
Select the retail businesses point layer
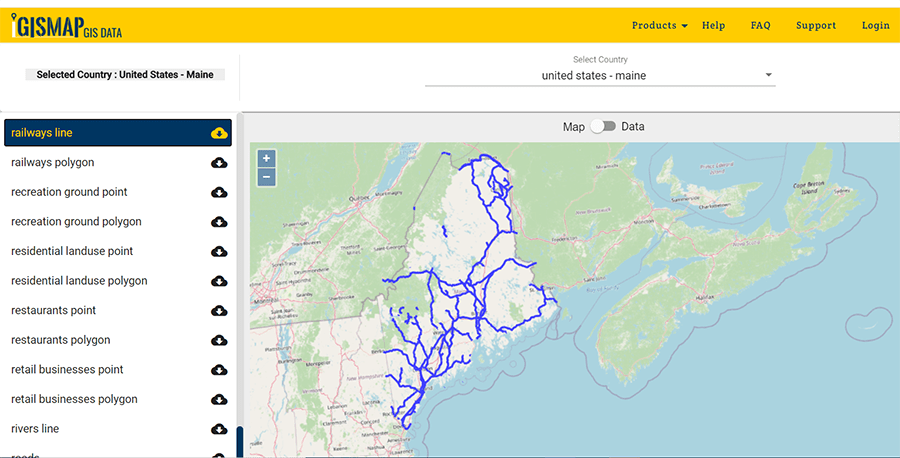pos(118,370)
